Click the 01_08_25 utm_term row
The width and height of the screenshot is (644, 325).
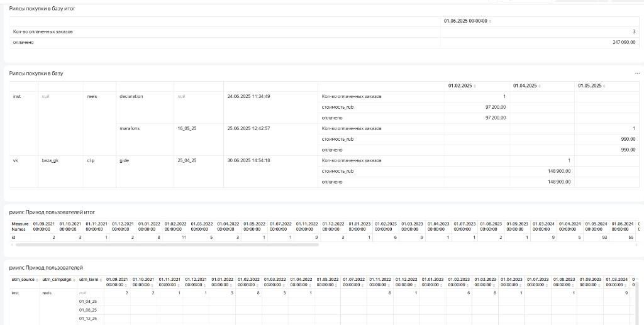(x=88, y=311)
